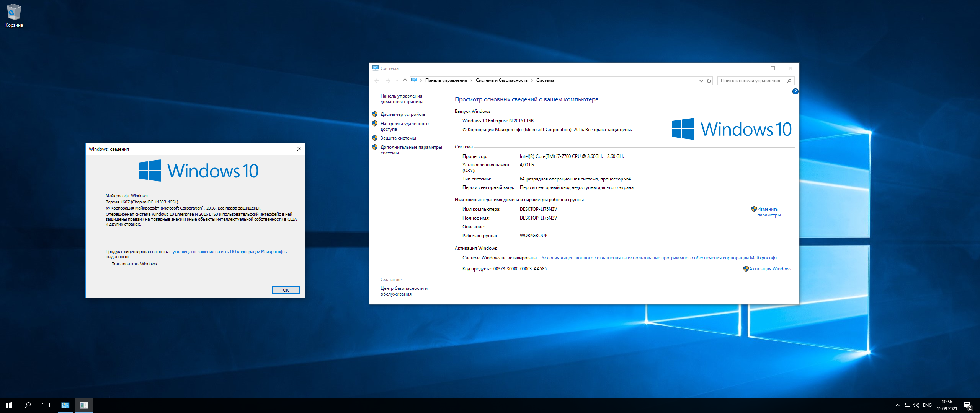
Task: Open Настройка удаленного доступа link
Action: coord(404,126)
